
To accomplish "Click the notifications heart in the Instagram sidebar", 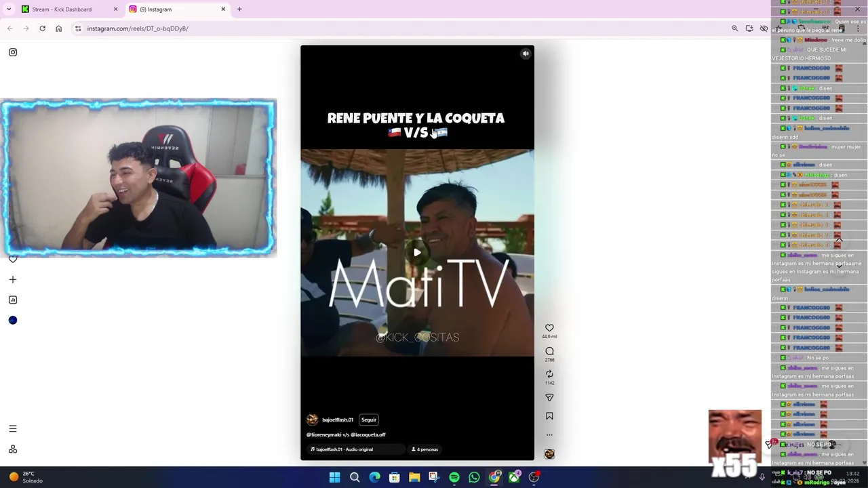I will 13,259.
